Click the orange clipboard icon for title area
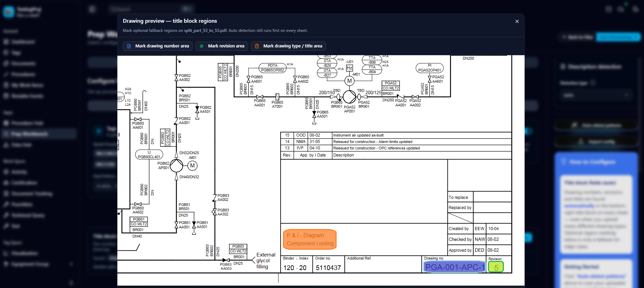 [257, 46]
